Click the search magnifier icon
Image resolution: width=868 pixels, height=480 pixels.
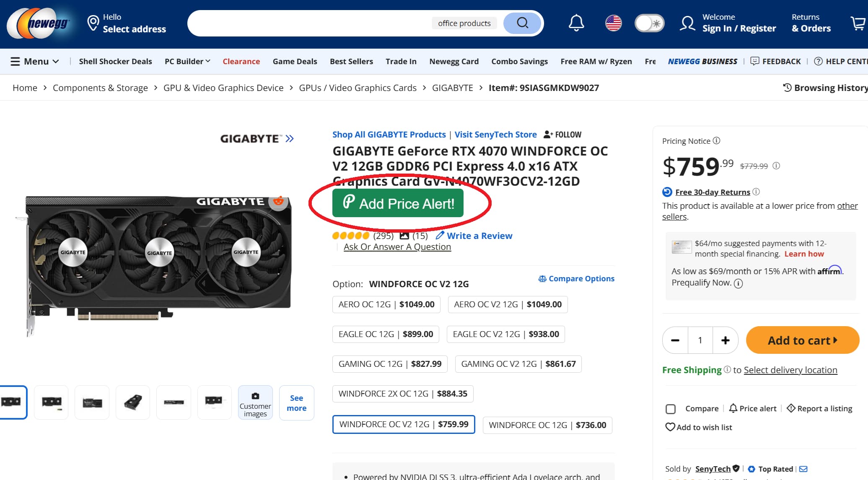[522, 23]
